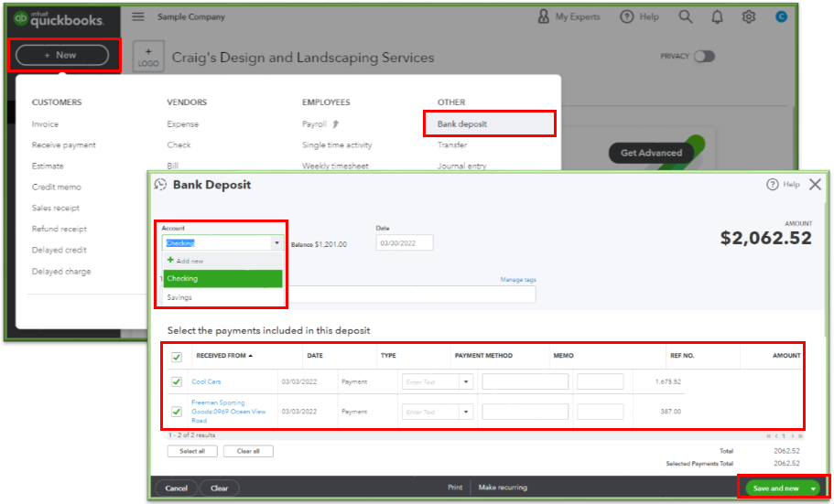Click Ref No. field for Cool Cars
834x504 pixels.
click(601, 381)
